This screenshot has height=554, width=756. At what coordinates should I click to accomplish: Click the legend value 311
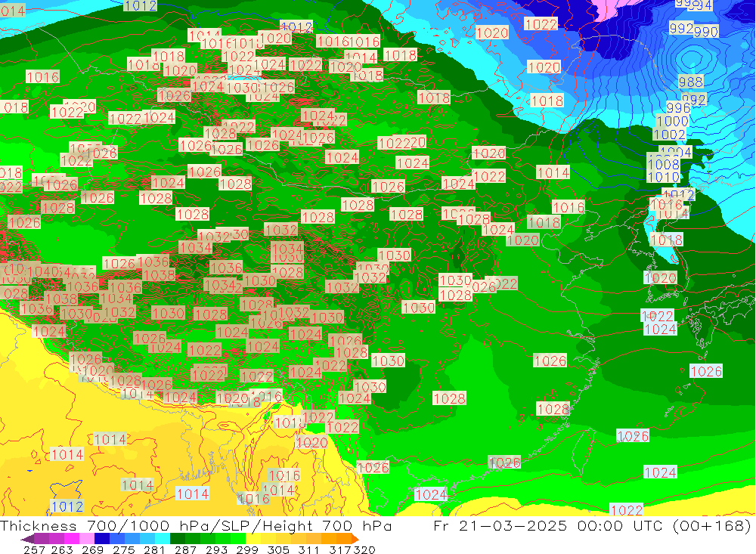tap(308, 549)
